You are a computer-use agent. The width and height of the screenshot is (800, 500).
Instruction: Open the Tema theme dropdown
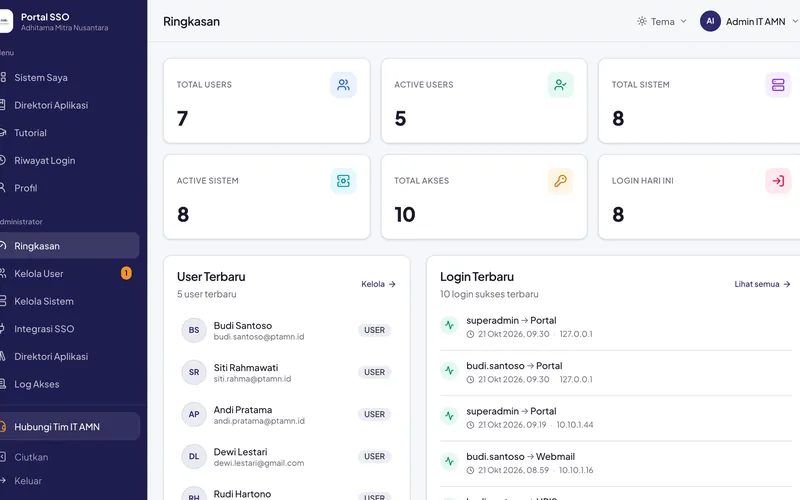point(662,21)
